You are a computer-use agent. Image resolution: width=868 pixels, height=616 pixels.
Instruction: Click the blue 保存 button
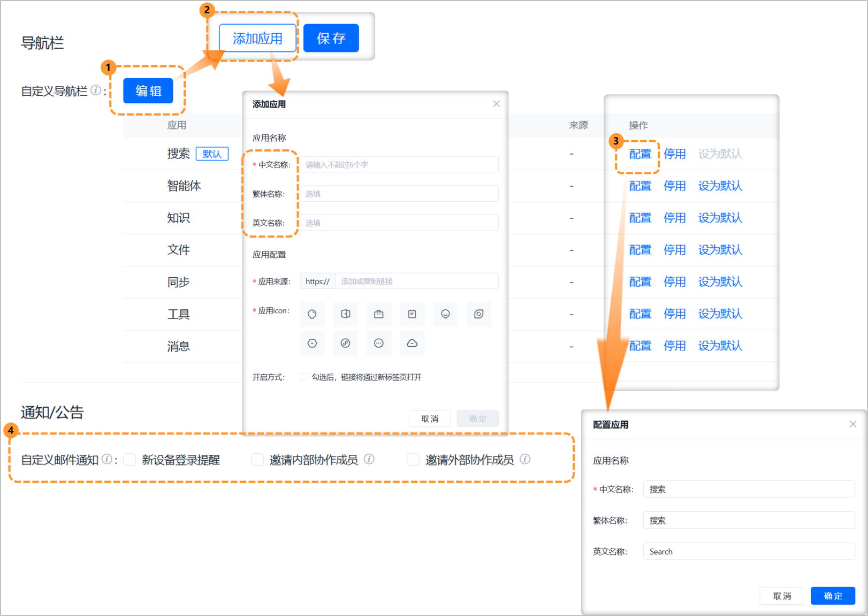click(x=331, y=37)
